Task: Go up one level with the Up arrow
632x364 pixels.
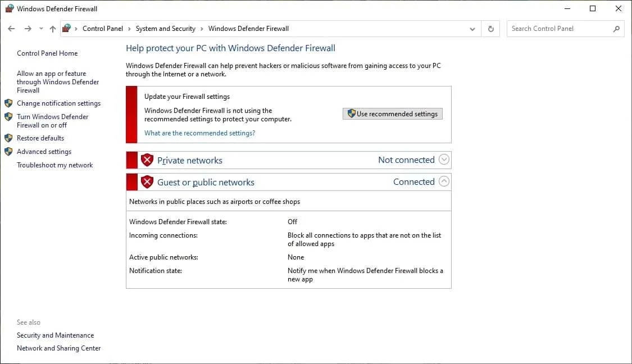Action: [x=53, y=29]
